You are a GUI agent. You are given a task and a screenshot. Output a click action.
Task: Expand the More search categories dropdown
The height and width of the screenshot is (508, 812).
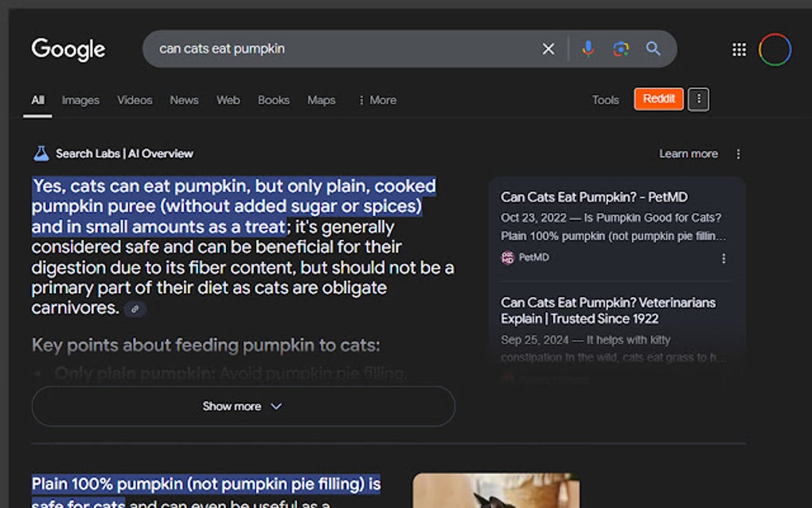[377, 100]
